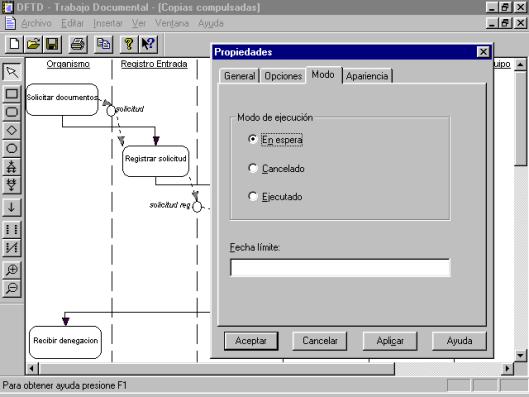The width and height of the screenshot is (529, 397).
Task: Select the Recibir denegacion activity node
Action: click(x=65, y=342)
